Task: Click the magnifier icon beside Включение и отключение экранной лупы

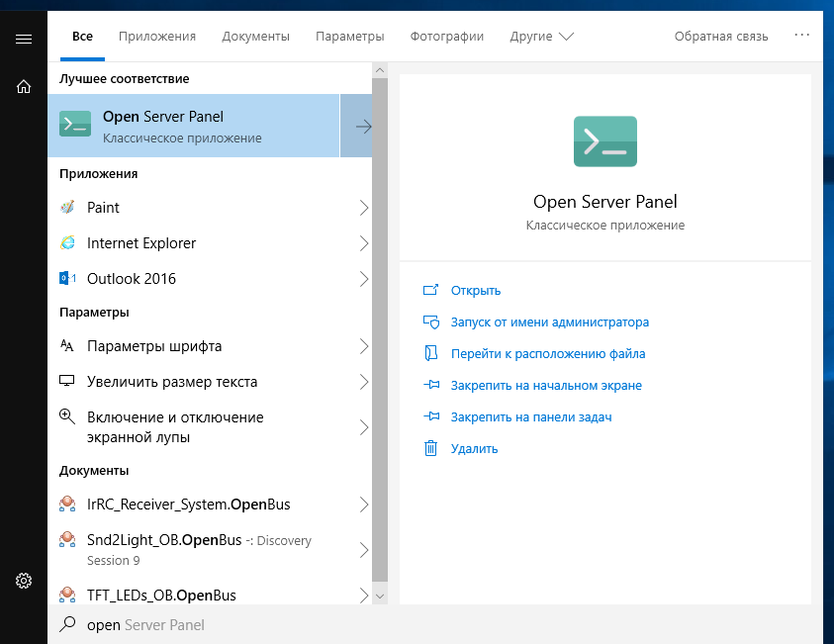Action: [x=67, y=416]
